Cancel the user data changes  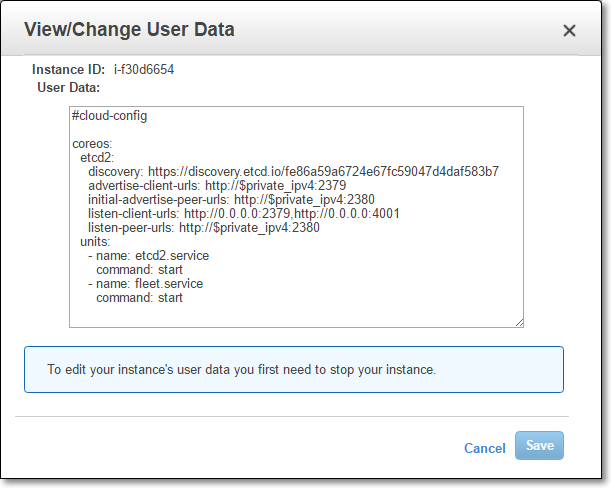click(484, 448)
